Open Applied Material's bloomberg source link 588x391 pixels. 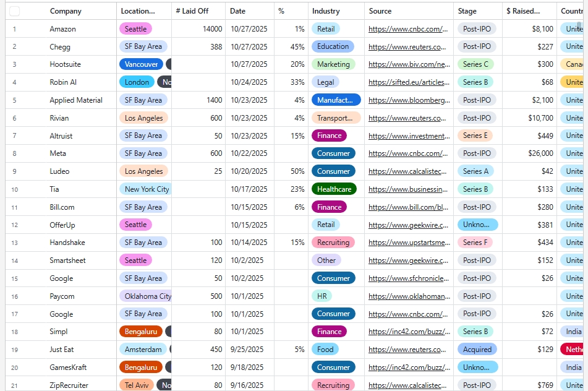[408, 100]
